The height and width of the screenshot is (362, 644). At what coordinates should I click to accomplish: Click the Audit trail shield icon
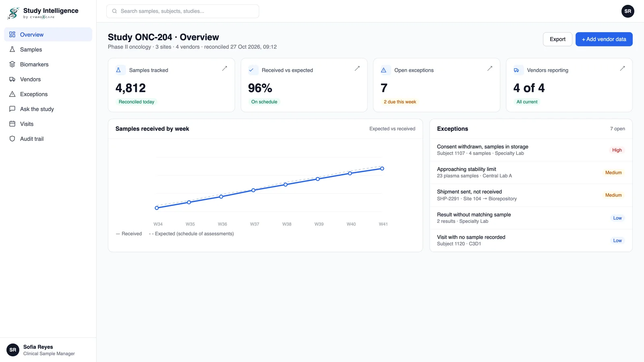point(12,139)
